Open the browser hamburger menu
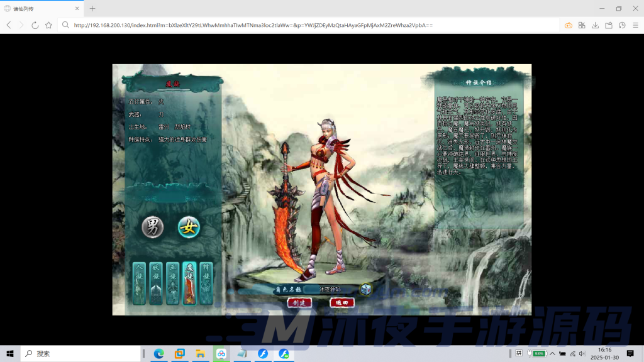The height and width of the screenshot is (362, 644). click(635, 25)
